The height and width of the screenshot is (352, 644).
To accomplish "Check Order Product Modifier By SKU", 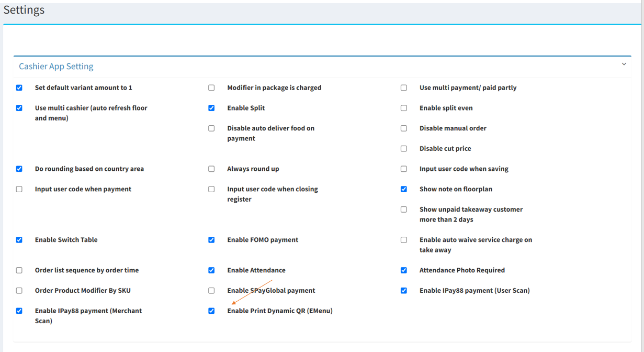I will [19, 291].
